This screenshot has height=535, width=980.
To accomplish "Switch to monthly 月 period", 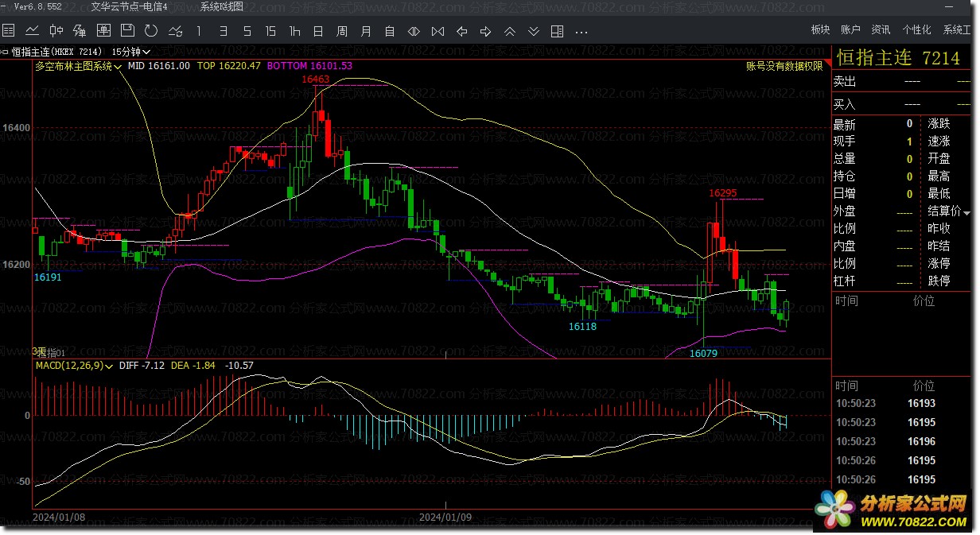I will [366, 31].
